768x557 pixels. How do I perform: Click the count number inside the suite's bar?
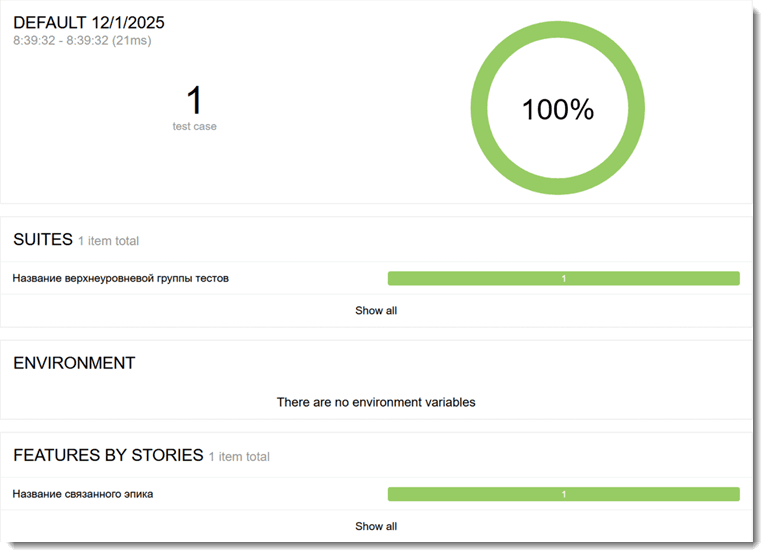pyautogui.click(x=563, y=279)
